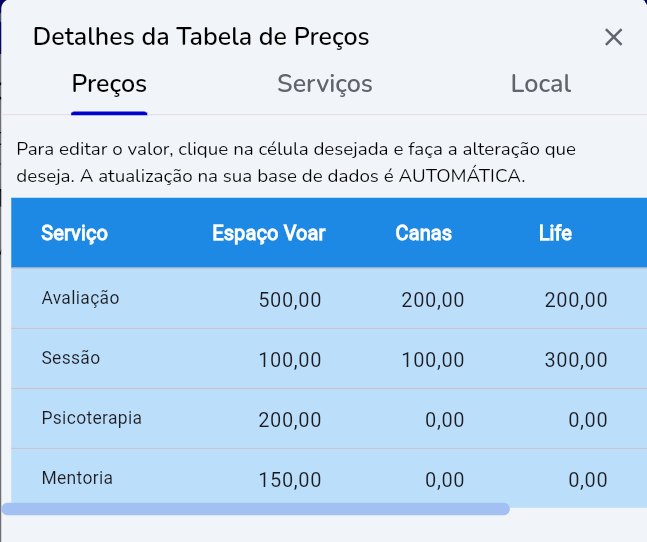The height and width of the screenshot is (542, 647).
Task: Edit Sessão price under Canas
Action: tap(432, 360)
